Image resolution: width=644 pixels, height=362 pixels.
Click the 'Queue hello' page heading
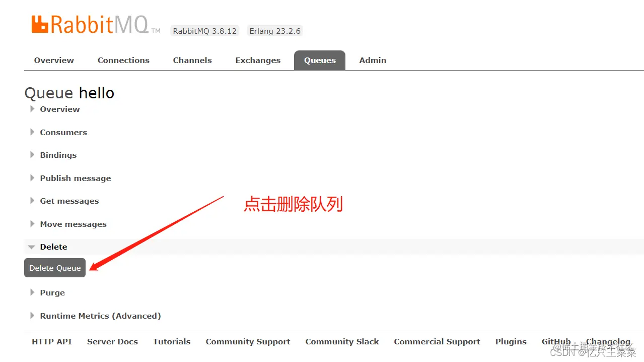[69, 93]
